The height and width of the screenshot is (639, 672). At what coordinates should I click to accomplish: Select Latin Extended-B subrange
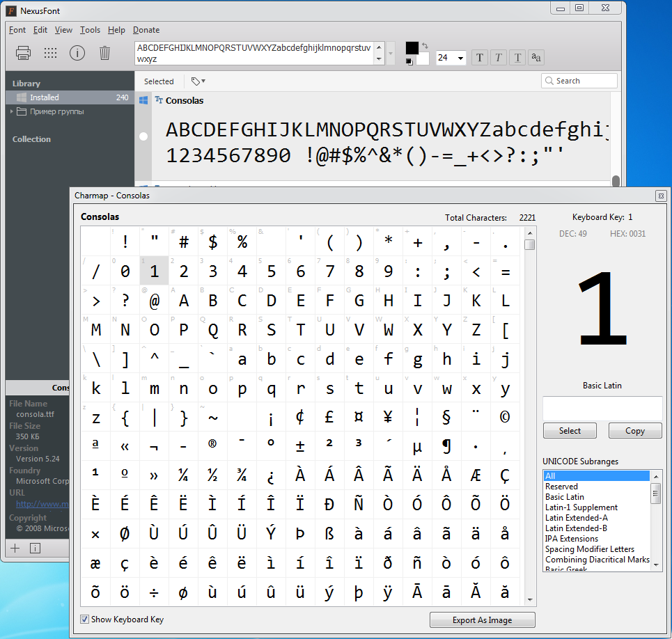pos(597,528)
